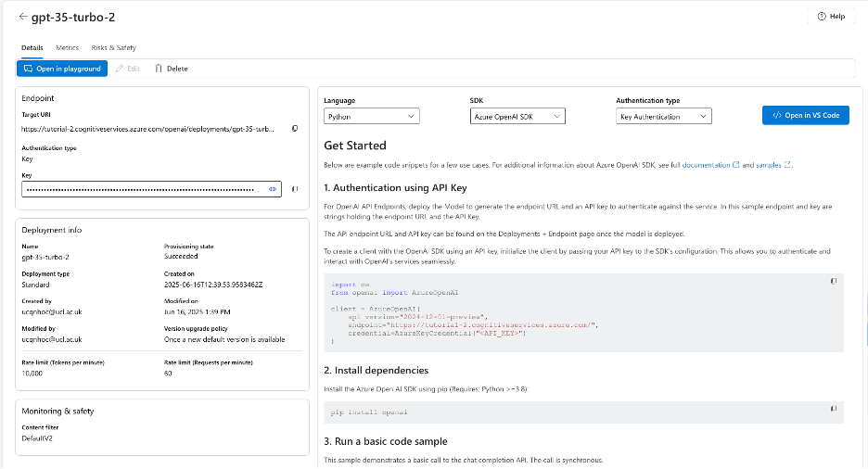Screen dimensions: 868x469
Task: Click the DefaultV2 content filter value
Action: [x=37, y=438]
